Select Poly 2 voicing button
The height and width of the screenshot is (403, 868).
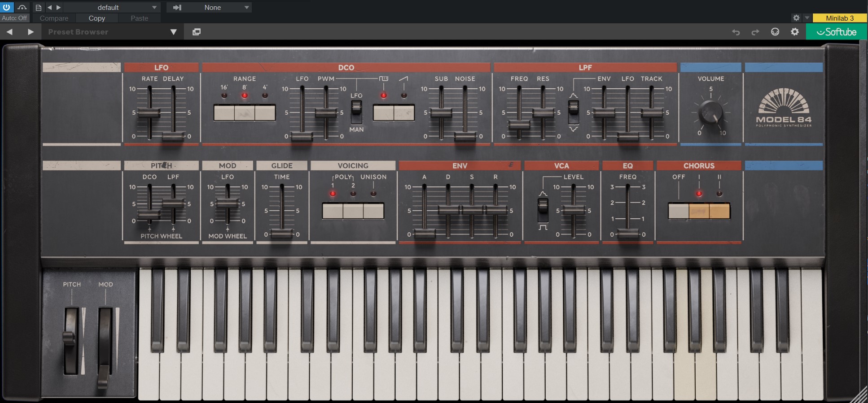click(353, 211)
